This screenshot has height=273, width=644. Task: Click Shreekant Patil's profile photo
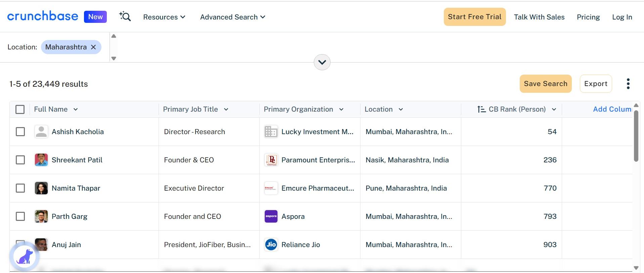[x=41, y=160]
